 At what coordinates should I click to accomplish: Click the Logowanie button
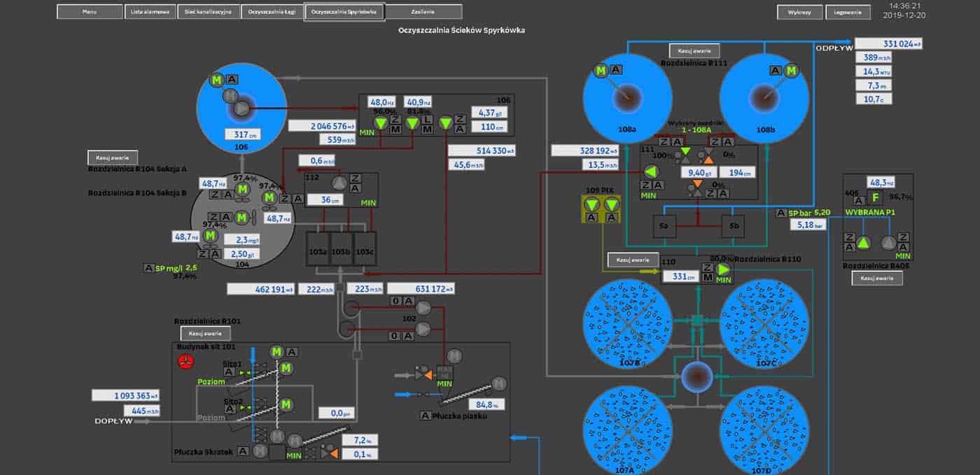pos(848,12)
